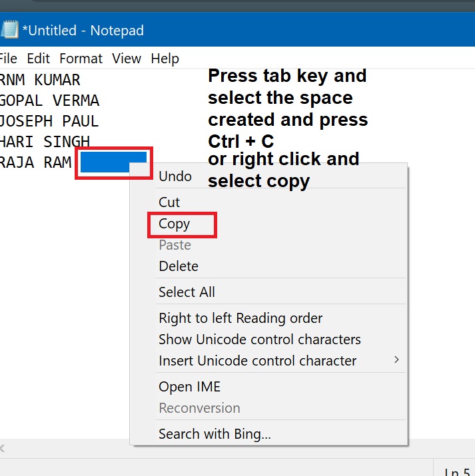Screen dimensions: 475x476
Task: Click Copy in the context menu
Action: (175, 224)
